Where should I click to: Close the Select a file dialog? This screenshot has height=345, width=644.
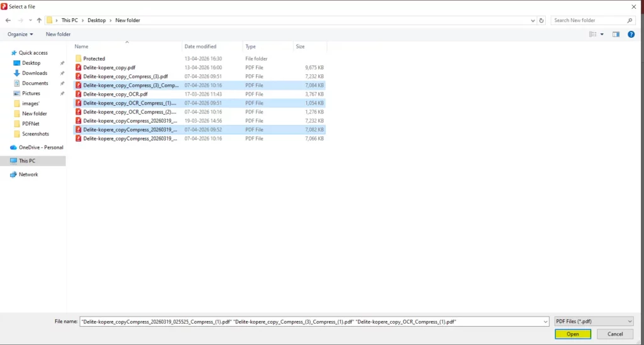634,6
